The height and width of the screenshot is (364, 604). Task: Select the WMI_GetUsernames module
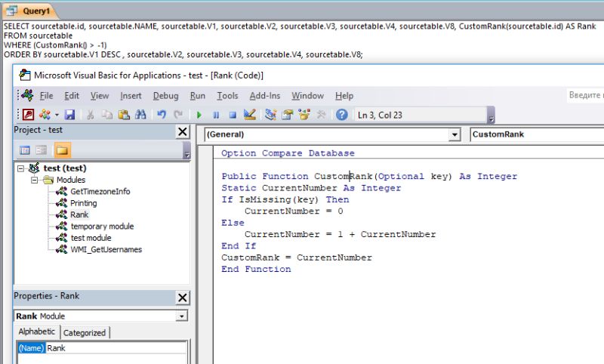[x=106, y=249]
